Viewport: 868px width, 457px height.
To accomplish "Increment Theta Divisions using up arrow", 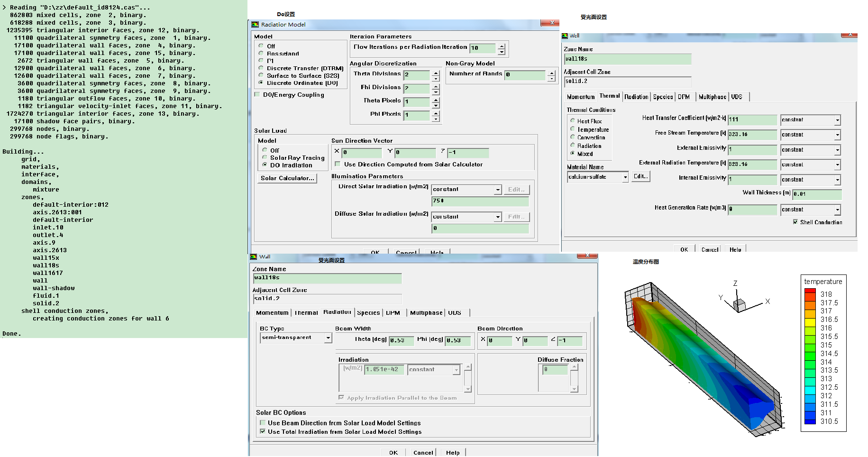I will [436, 73].
